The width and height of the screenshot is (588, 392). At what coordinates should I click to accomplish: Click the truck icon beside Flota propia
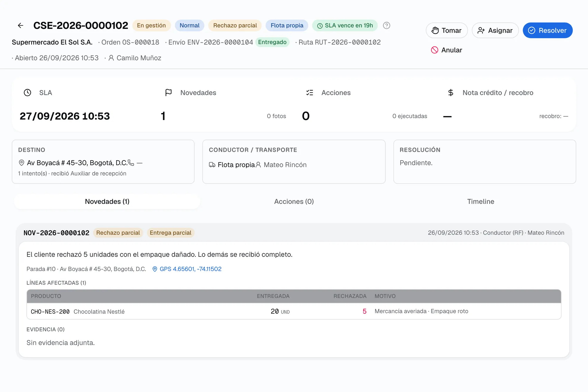(212, 165)
